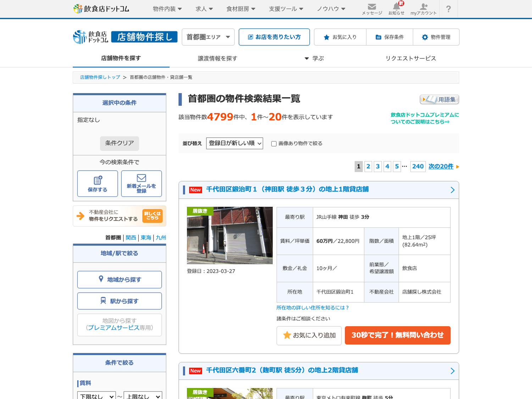
Task: Click the gear icon in 物件管理
Action: point(425,37)
